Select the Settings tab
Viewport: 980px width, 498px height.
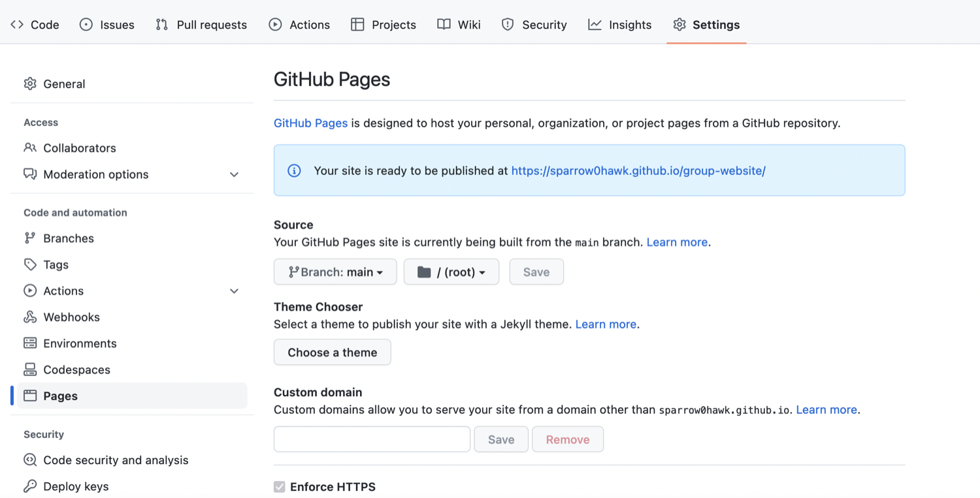706,25
